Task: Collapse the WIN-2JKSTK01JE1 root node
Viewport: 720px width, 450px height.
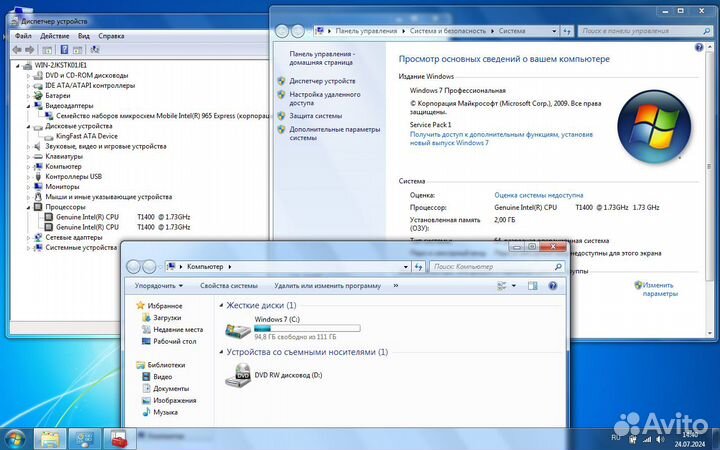Action: tap(18, 66)
